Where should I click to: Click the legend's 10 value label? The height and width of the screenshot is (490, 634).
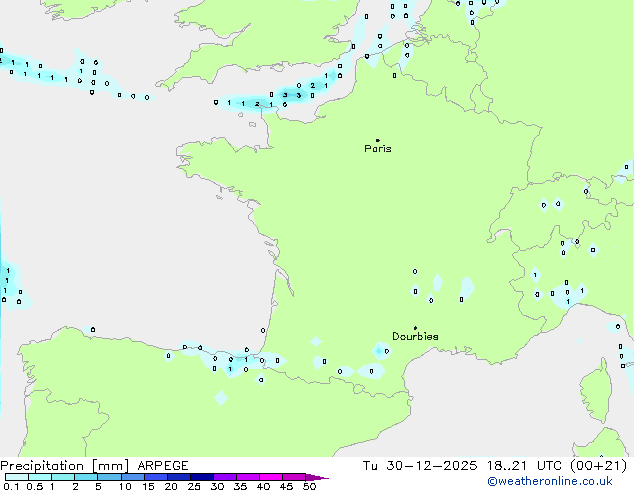pyautogui.click(x=124, y=486)
